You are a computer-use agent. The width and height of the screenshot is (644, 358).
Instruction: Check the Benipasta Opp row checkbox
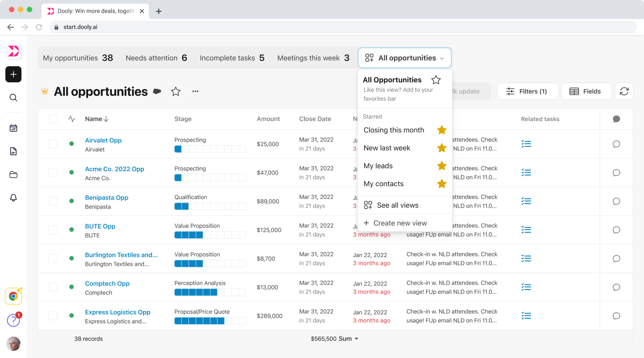click(53, 201)
